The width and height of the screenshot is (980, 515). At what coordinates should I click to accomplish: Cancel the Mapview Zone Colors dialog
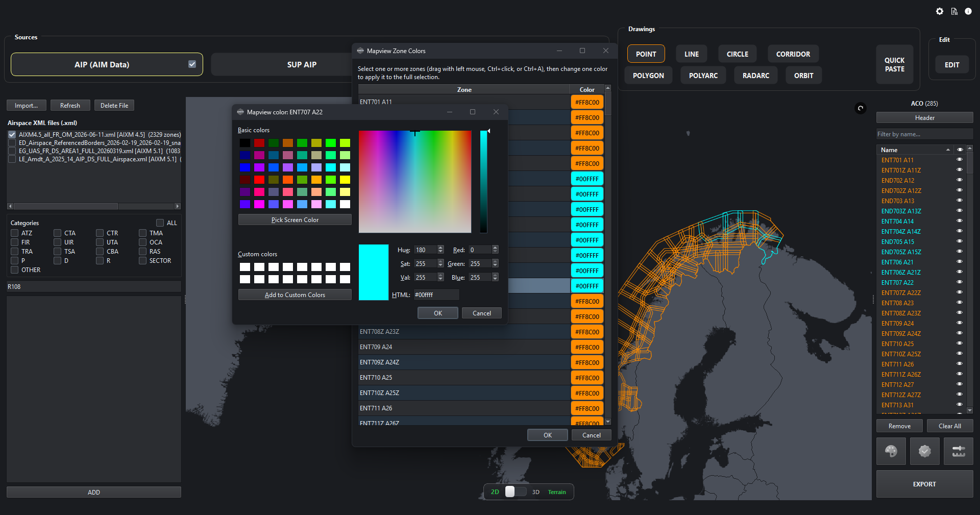tap(592, 435)
